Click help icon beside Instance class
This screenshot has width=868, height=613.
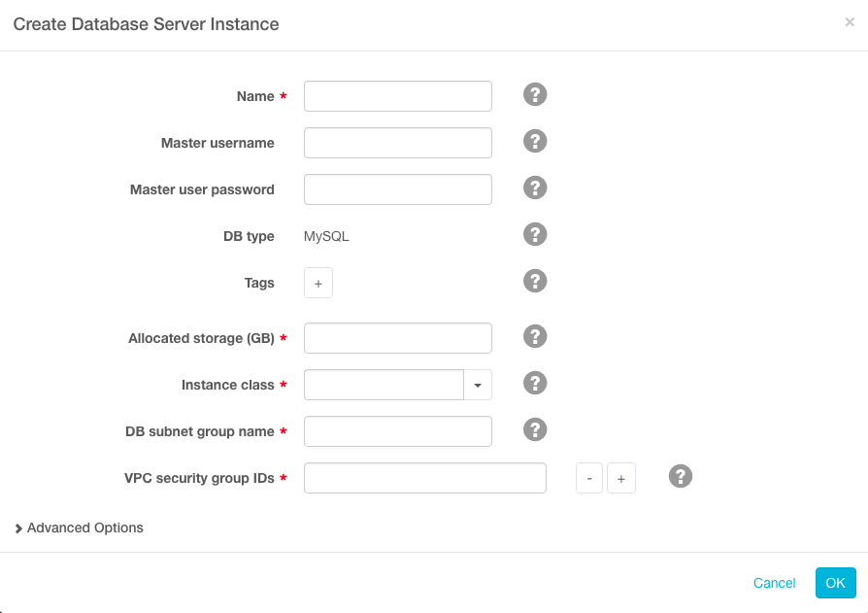(535, 384)
